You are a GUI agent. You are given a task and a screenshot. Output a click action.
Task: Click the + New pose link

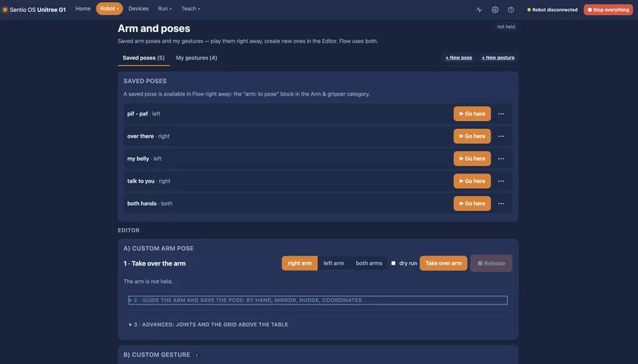(x=459, y=57)
